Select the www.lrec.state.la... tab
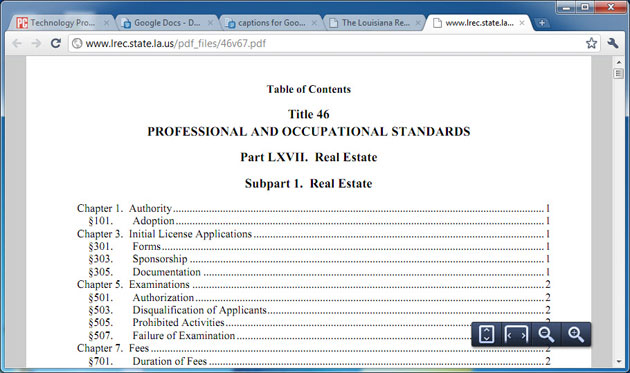 click(479, 23)
